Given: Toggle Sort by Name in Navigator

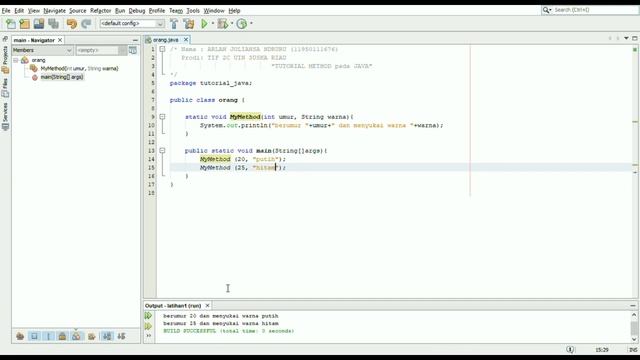Looking at the screenshot, I should 107,336.
